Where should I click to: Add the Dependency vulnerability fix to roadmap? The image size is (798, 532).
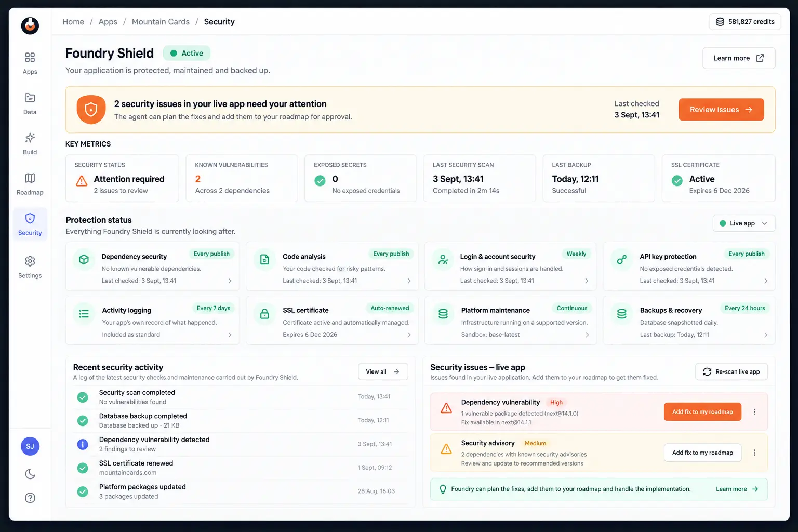(703, 412)
